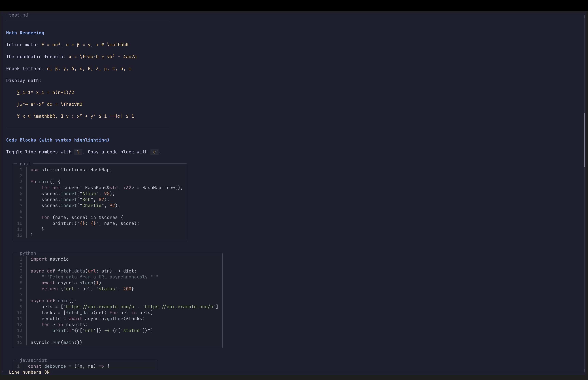Image resolution: width=588 pixels, height=380 pixels.
Task: Click the summation formula line
Action: point(46,92)
